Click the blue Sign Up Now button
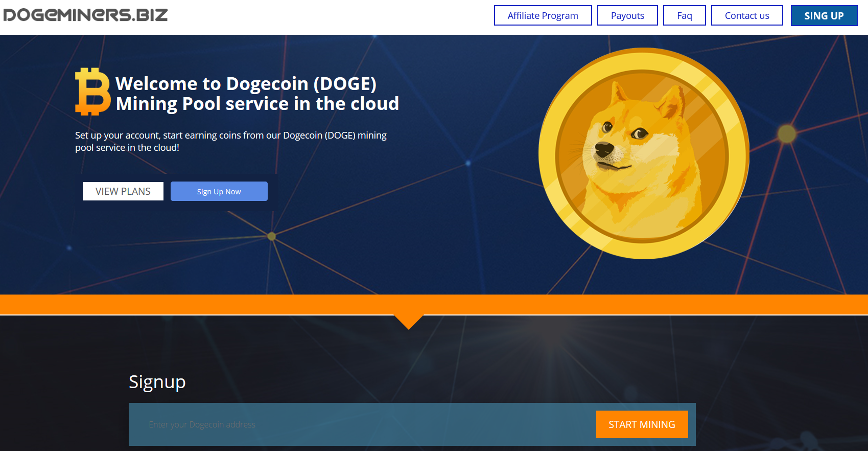Viewport: 868px width, 451px height. (219, 191)
